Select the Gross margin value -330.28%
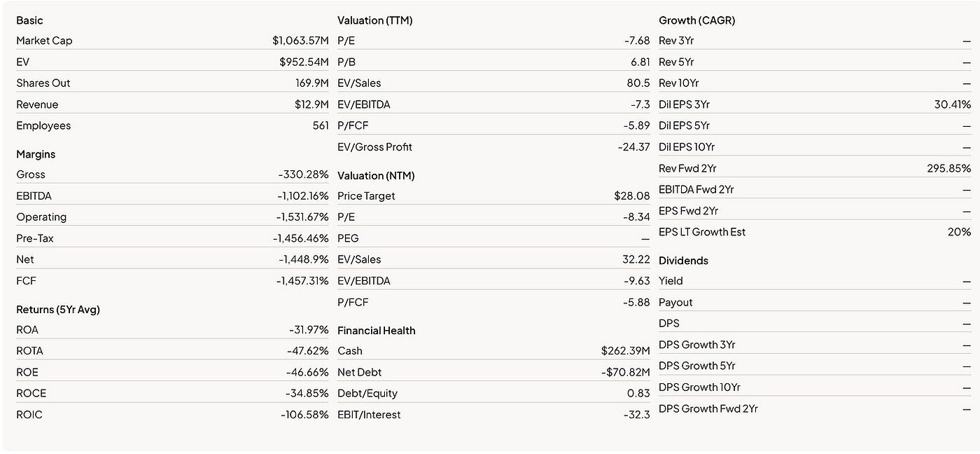The width and height of the screenshot is (980, 454). click(303, 174)
